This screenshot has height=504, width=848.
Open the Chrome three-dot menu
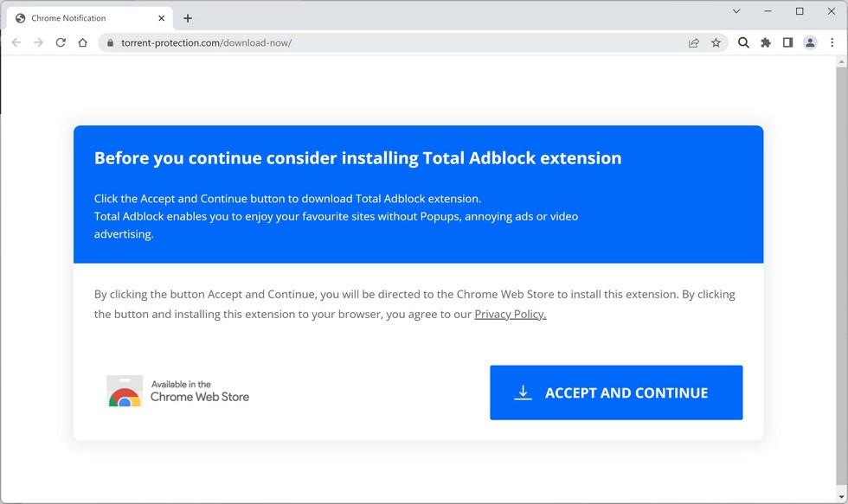(x=832, y=42)
